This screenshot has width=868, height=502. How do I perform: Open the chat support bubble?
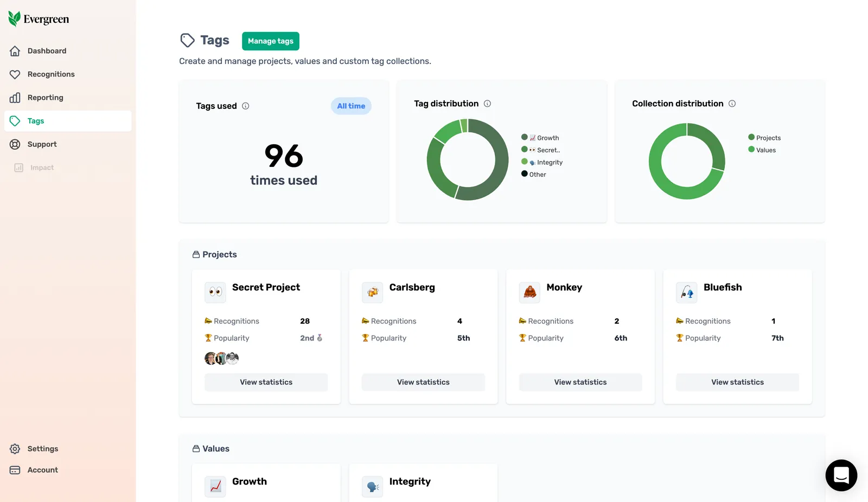coord(841,475)
